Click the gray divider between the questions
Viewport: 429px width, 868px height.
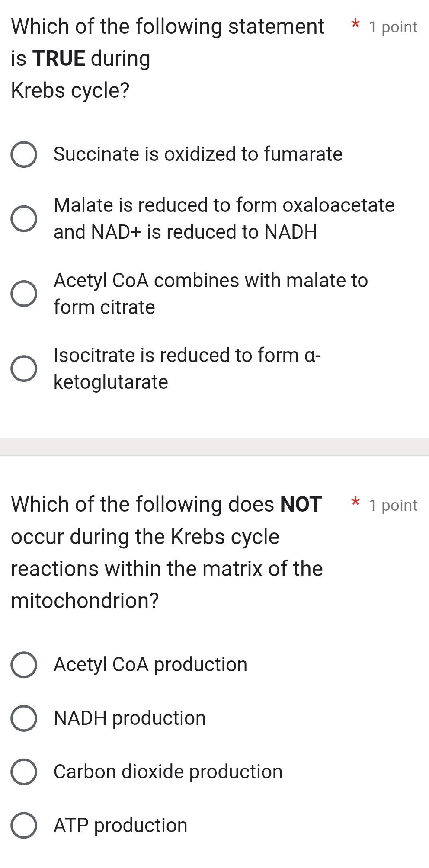[214, 446]
